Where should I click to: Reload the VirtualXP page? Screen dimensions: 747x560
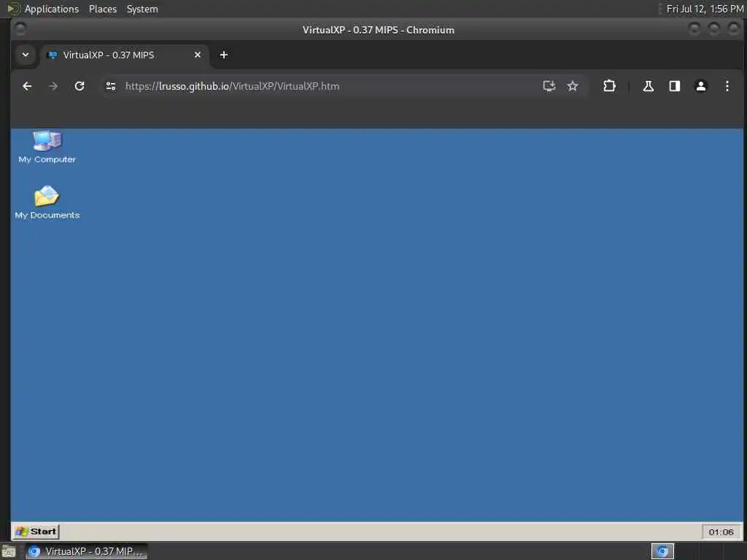(x=80, y=86)
